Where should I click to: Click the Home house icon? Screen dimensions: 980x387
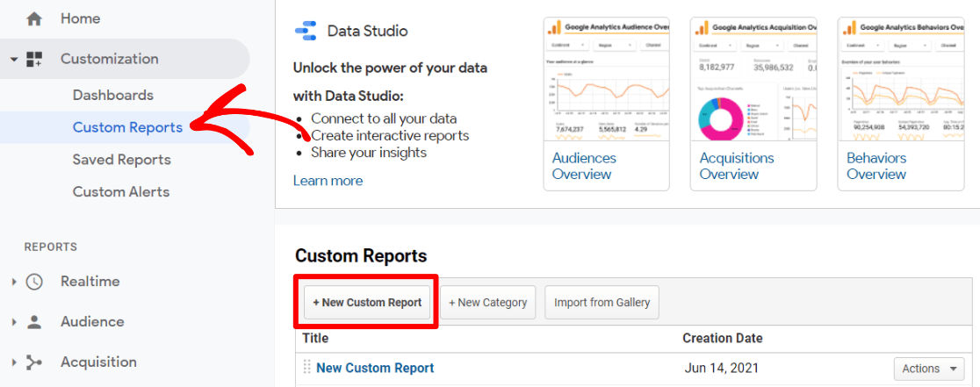[x=33, y=19]
